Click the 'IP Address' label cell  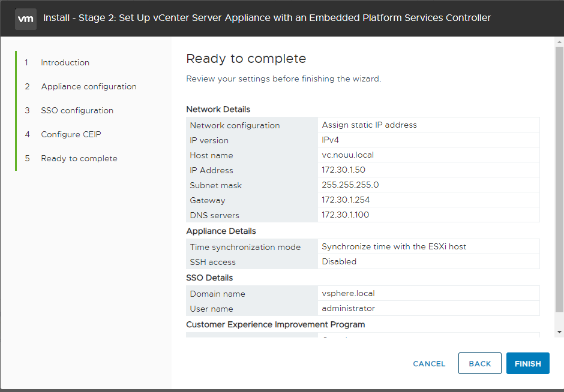[252, 170]
